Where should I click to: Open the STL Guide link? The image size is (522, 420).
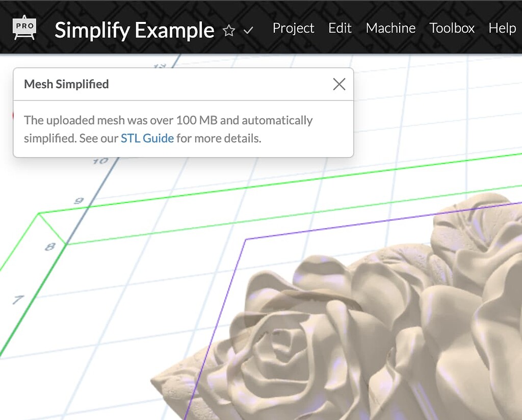coord(147,138)
